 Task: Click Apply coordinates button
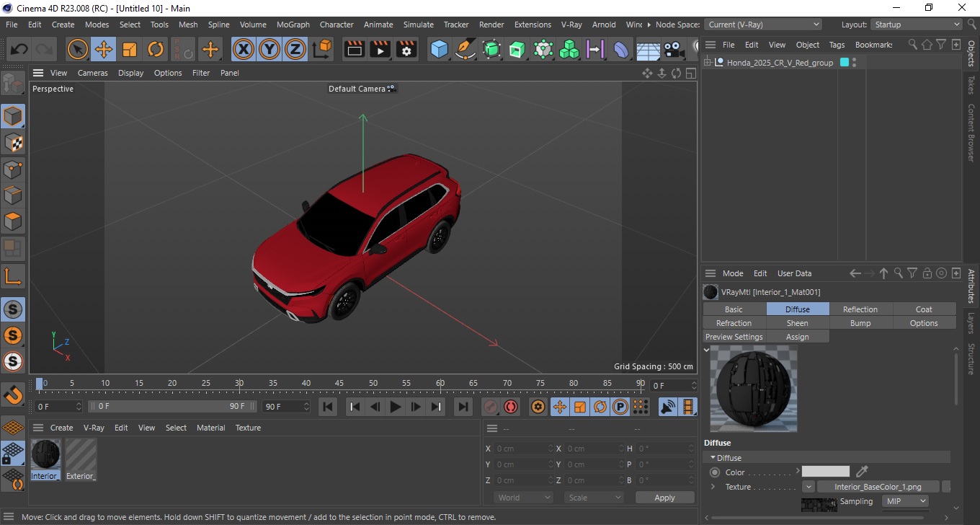(664, 498)
